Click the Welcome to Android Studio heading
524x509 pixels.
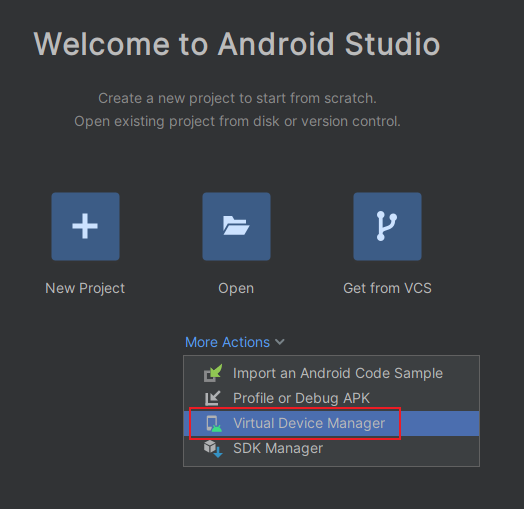click(x=237, y=44)
